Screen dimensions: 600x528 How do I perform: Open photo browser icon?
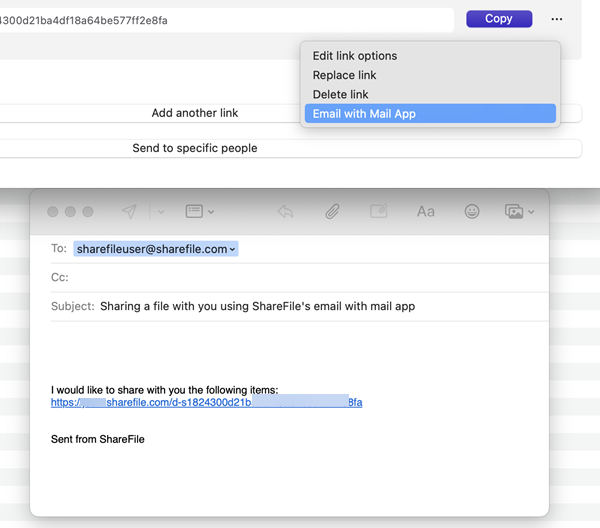514,211
